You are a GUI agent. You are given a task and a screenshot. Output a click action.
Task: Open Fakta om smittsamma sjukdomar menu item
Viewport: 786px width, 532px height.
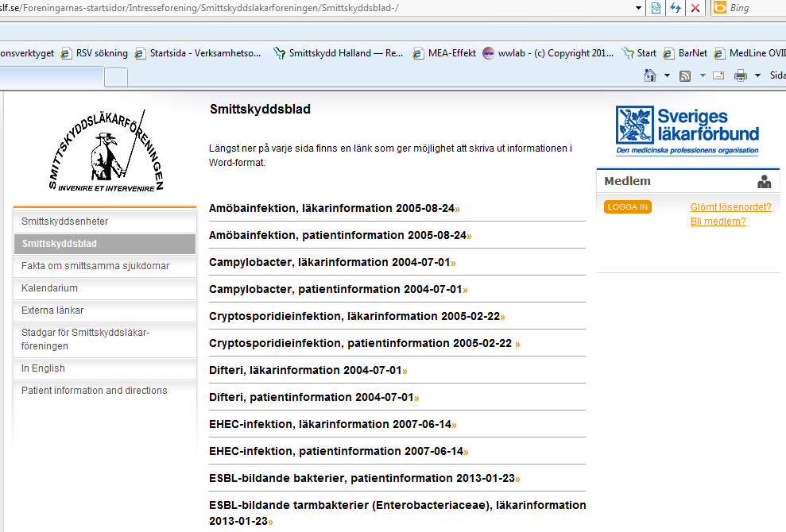105,266
